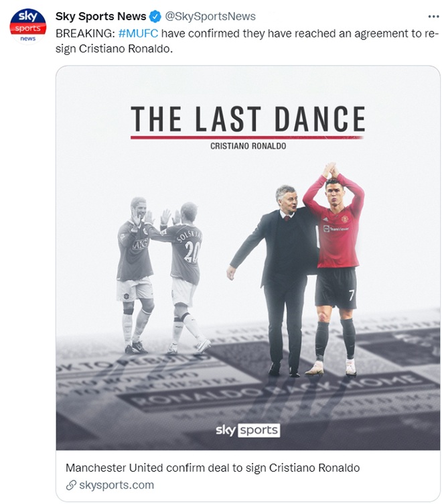The image size is (442, 504).
Task: Open the skysports.com link domain
Action: 117,485
